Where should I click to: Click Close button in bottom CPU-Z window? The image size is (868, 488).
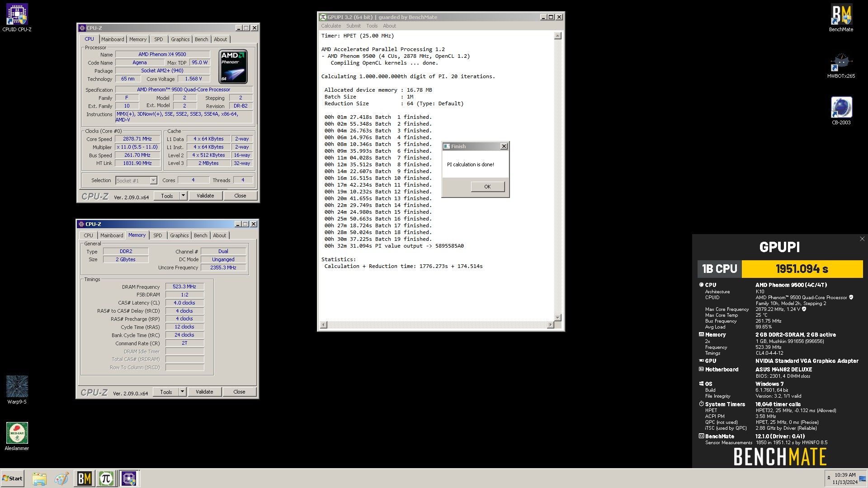[x=239, y=392]
